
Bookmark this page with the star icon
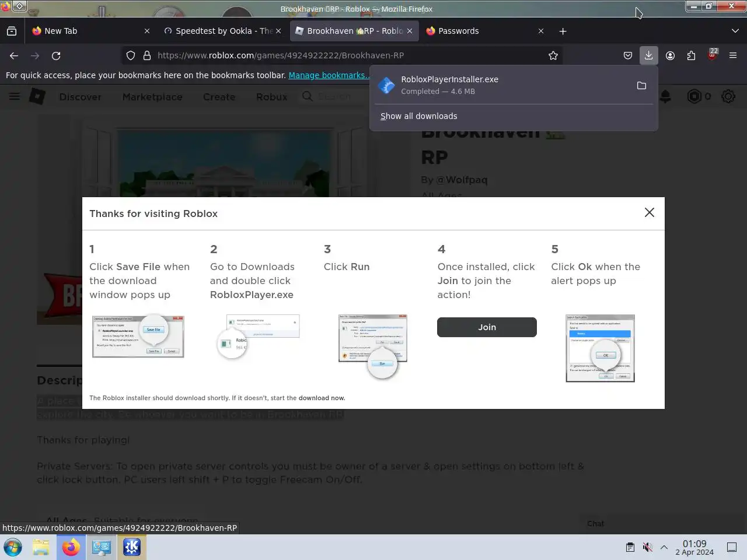point(553,55)
